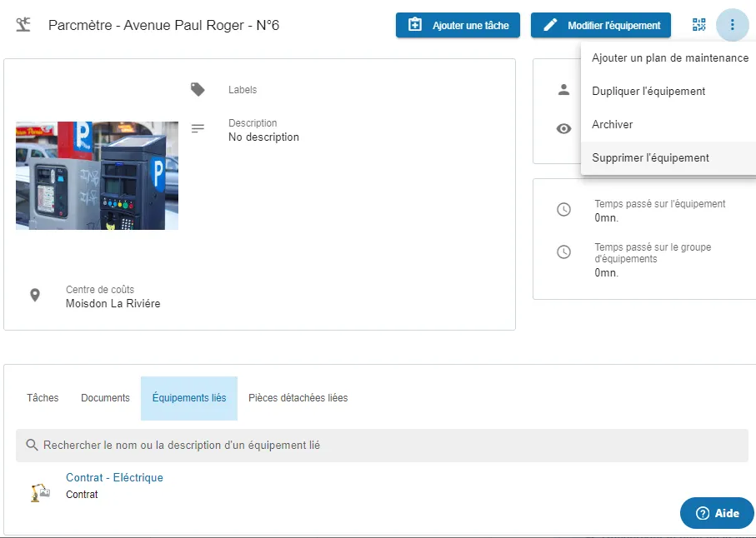This screenshot has height=538, width=756.
Task: Click Modifier l'équipement button
Action: tap(601, 25)
